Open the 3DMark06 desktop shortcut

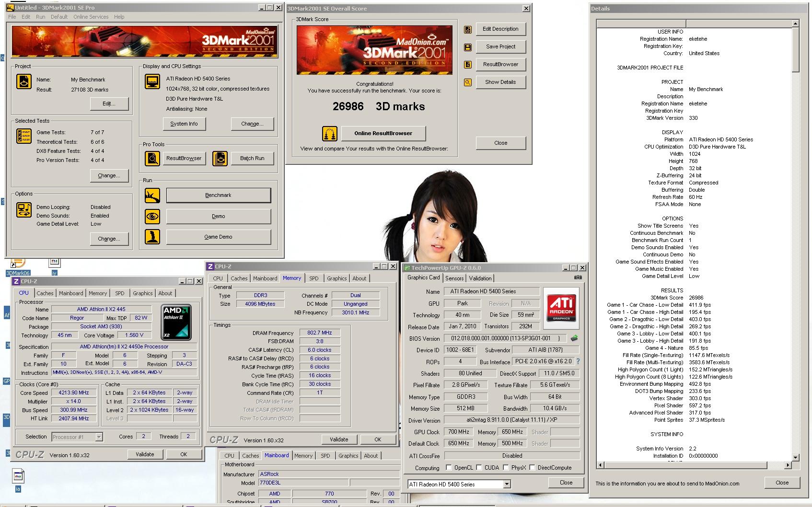18,267
